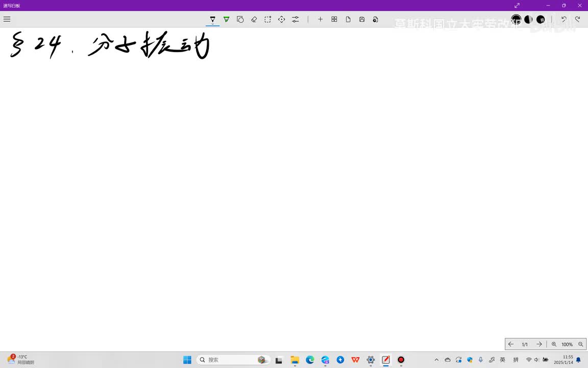Toggle the 拼 IME mode indicator

[516, 360]
